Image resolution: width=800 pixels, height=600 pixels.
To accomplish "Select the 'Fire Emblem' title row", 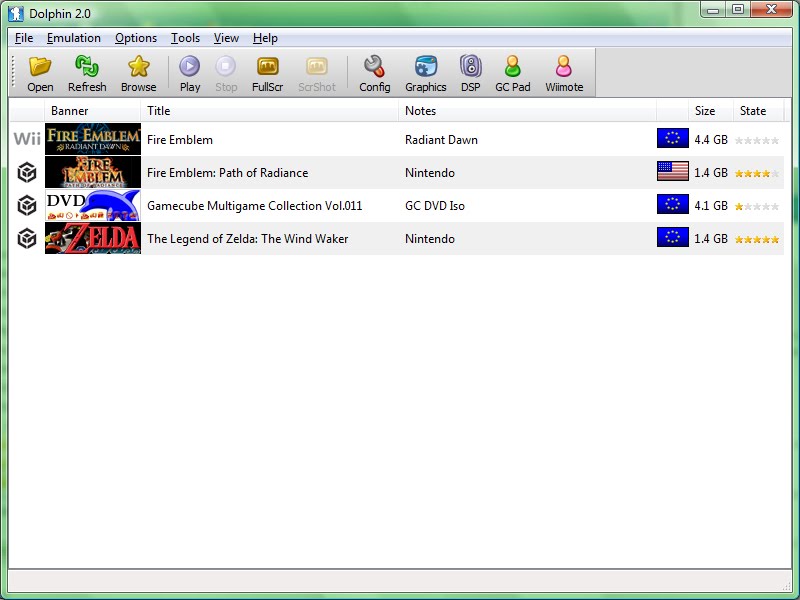I will (x=180, y=140).
